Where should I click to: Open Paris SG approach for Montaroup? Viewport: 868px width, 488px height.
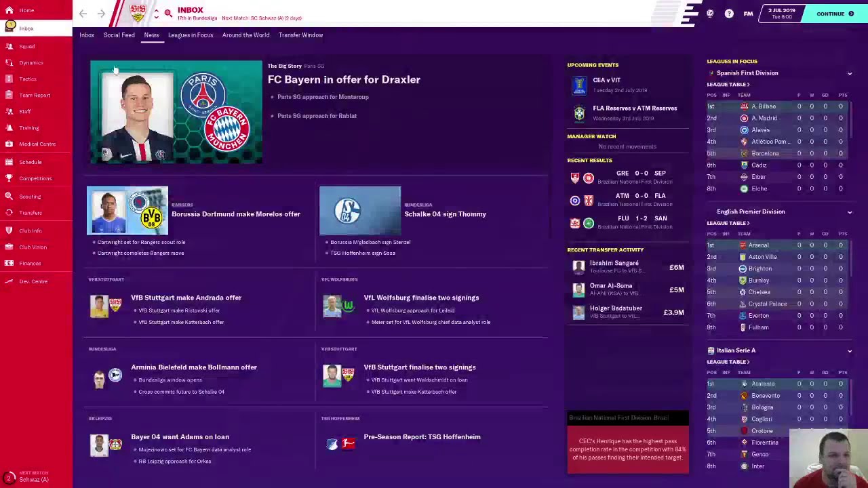coord(323,97)
